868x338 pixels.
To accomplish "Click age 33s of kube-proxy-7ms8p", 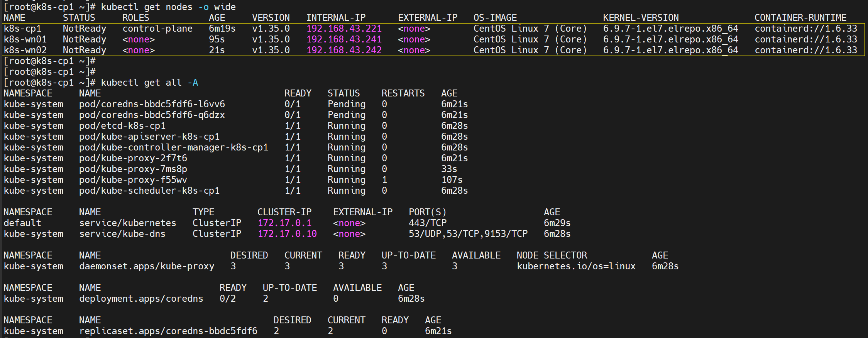I will 449,169.
